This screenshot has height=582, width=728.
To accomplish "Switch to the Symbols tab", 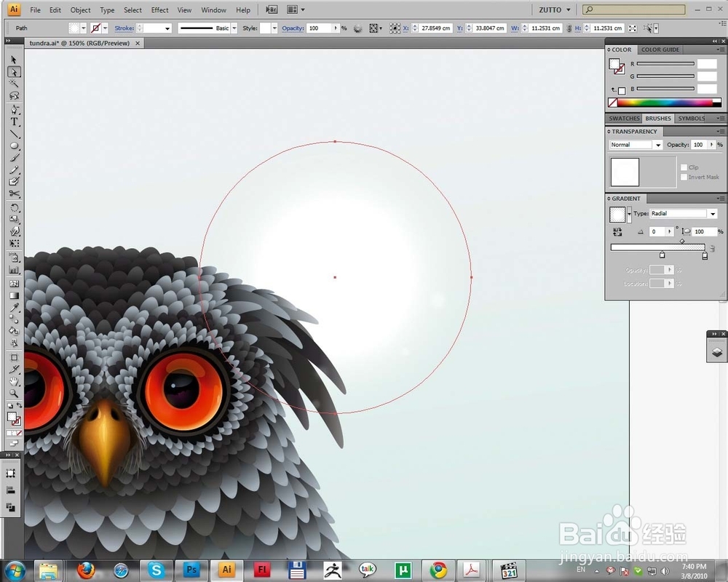I will coord(692,119).
